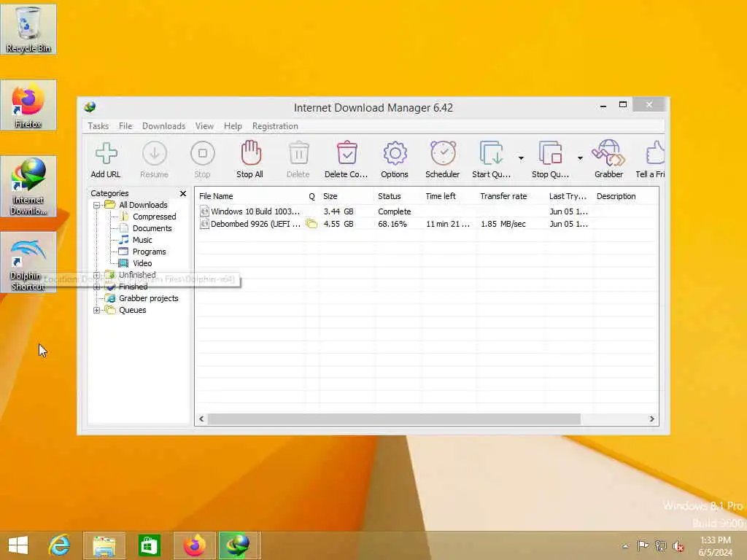Click the 1.85 MB/sec transfer rate cell

(x=503, y=224)
